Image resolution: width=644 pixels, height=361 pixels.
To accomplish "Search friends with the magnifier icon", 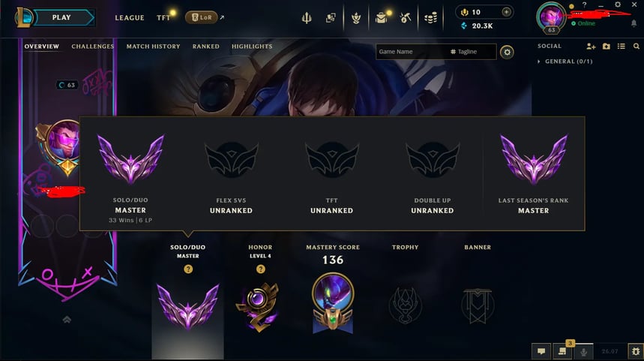I will [637, 47].
